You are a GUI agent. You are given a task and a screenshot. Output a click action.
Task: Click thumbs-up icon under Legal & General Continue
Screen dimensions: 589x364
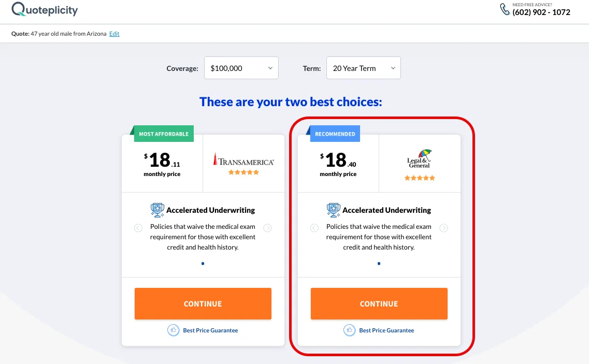coord(349,330)
